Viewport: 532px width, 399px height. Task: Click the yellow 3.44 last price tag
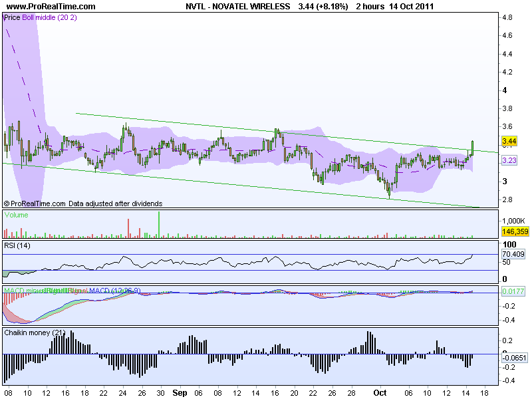pyautogui.click(x=509, y=141)
